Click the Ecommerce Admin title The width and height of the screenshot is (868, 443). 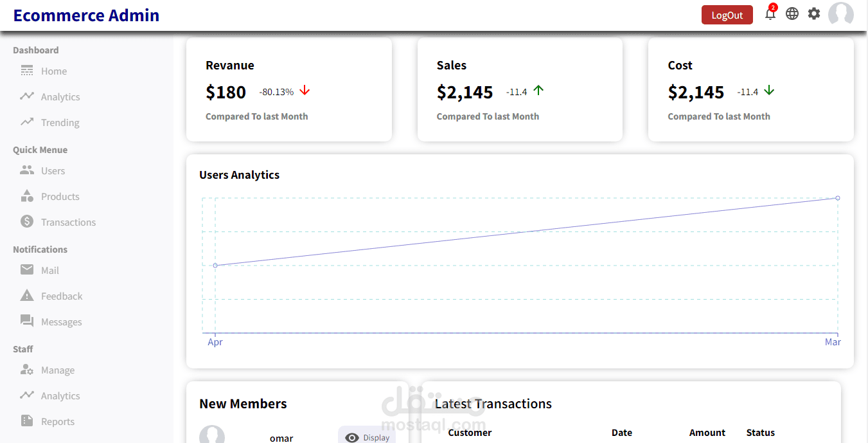click(85, 15)
